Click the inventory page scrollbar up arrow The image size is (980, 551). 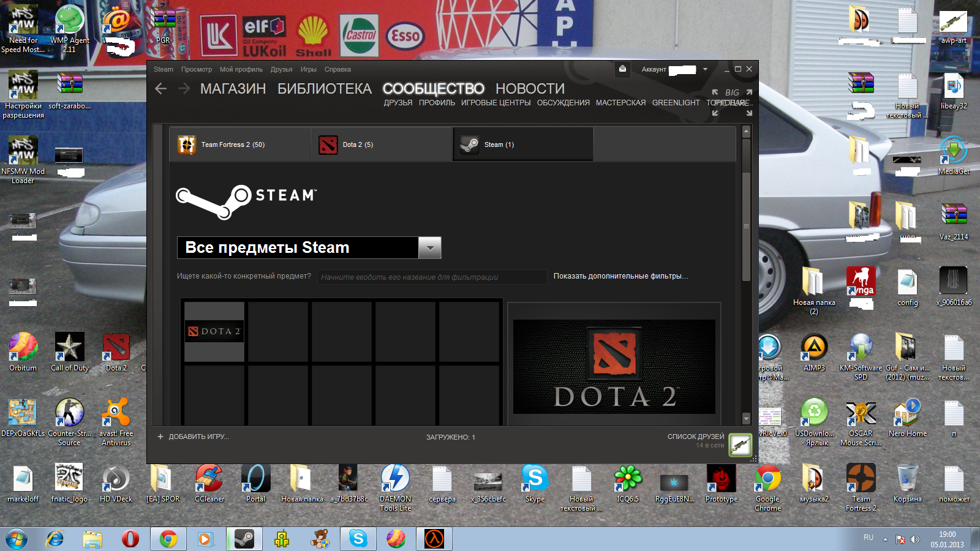coord(746,132)
